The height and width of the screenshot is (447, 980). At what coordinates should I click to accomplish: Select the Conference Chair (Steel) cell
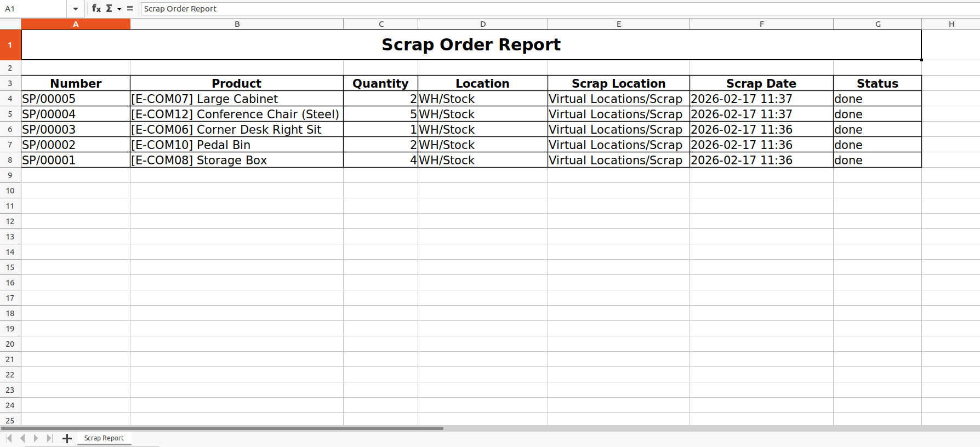(x=237, y=114)
